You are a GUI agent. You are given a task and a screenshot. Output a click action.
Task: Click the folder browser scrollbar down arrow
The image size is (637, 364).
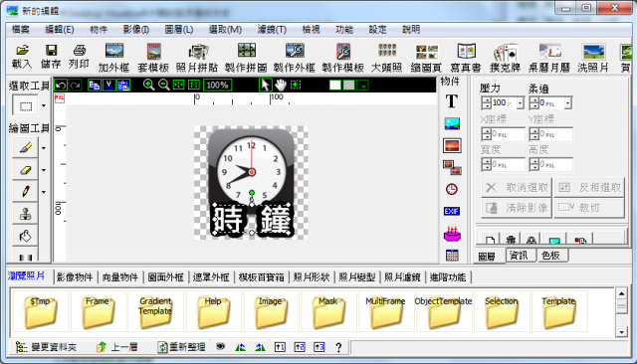coord(621,332)
